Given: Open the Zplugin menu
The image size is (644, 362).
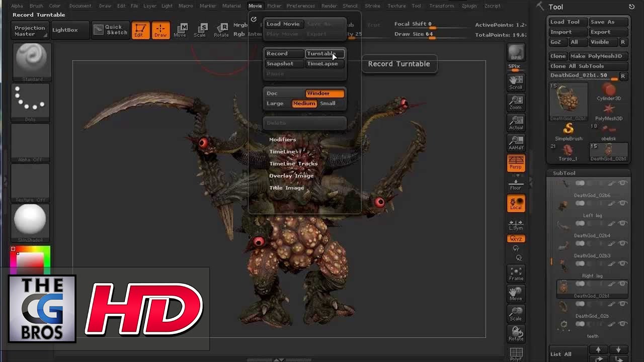Looking at the screenshot, I should [x=469, y=6].
